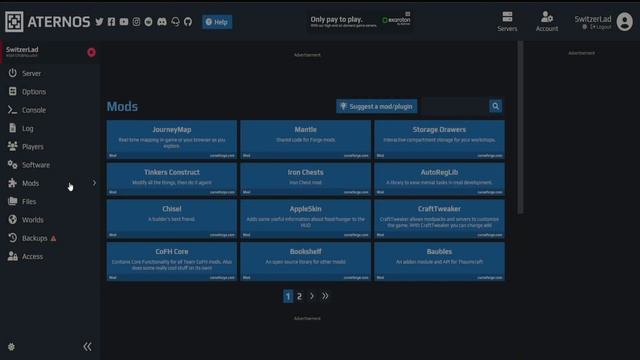This screenshot has height=360, width=640.
Task: Jump to last page with double arrow
Action: tap(325, 296)
